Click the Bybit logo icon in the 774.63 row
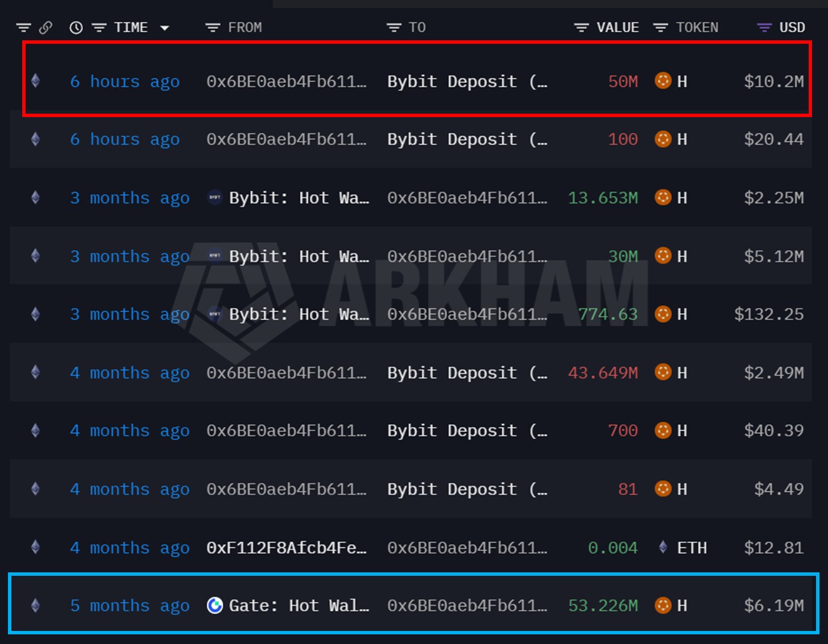828x644 pixels. (x=214, y=314)
